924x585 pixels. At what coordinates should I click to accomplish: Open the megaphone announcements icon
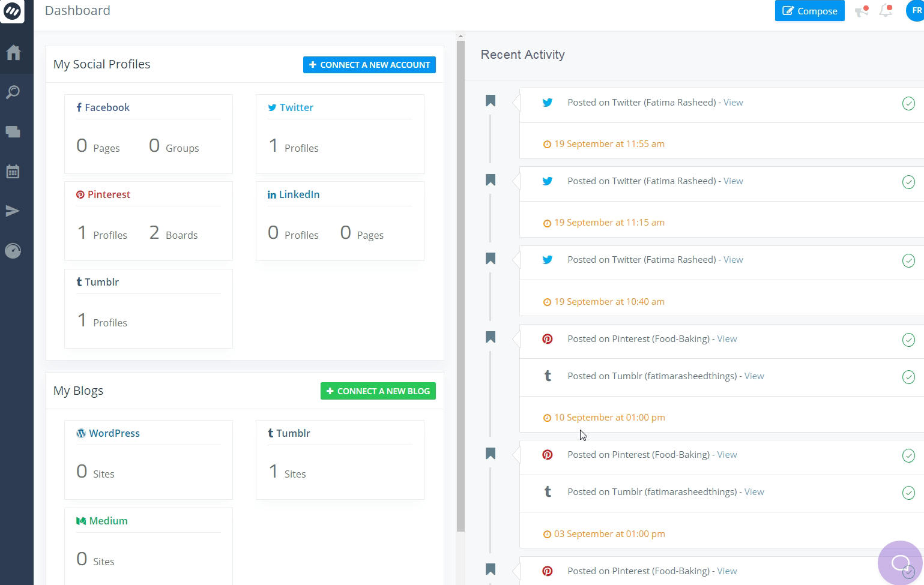[862, 11]
